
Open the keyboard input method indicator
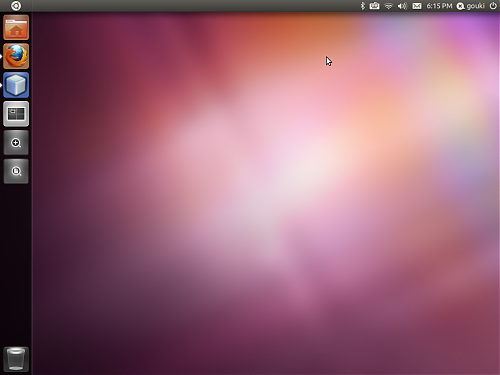(374, 6)
